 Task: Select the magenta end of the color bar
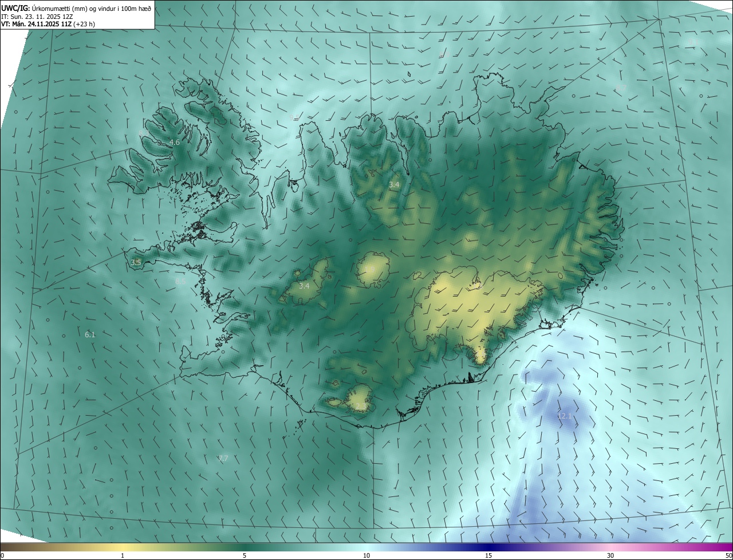(719, 547)
